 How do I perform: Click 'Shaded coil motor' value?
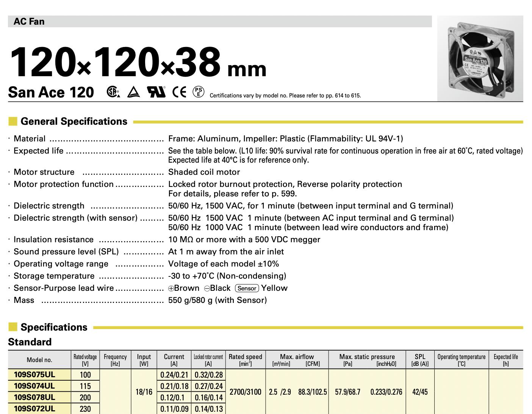(204, 172)
